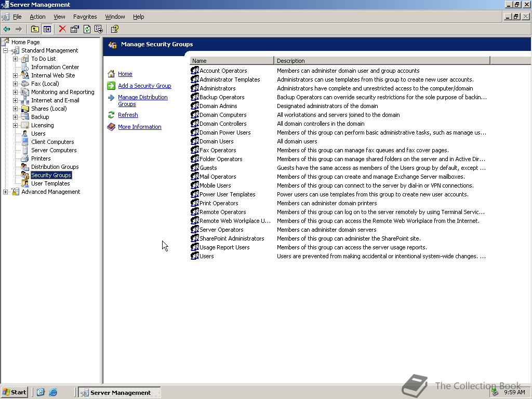This screenshot has width=532, height=399.
Task: Click the Back arrow toolbar icon
Action: coord(7,29)
